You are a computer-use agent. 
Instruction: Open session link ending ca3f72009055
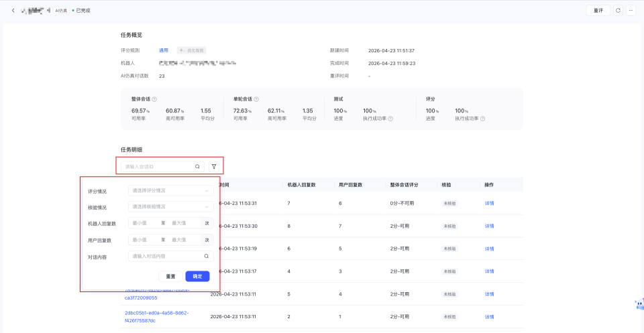tap(156, 294)
